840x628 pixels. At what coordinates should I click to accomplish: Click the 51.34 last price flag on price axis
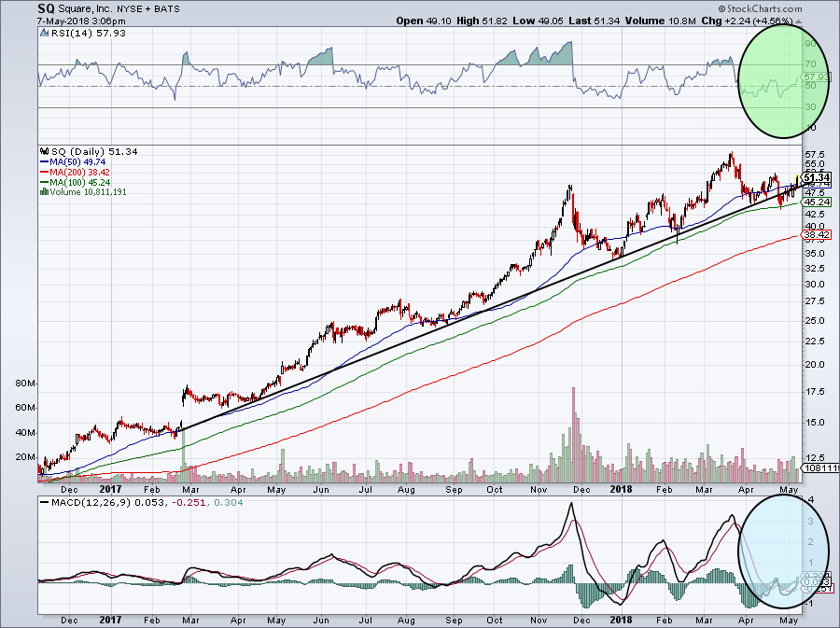818,177
